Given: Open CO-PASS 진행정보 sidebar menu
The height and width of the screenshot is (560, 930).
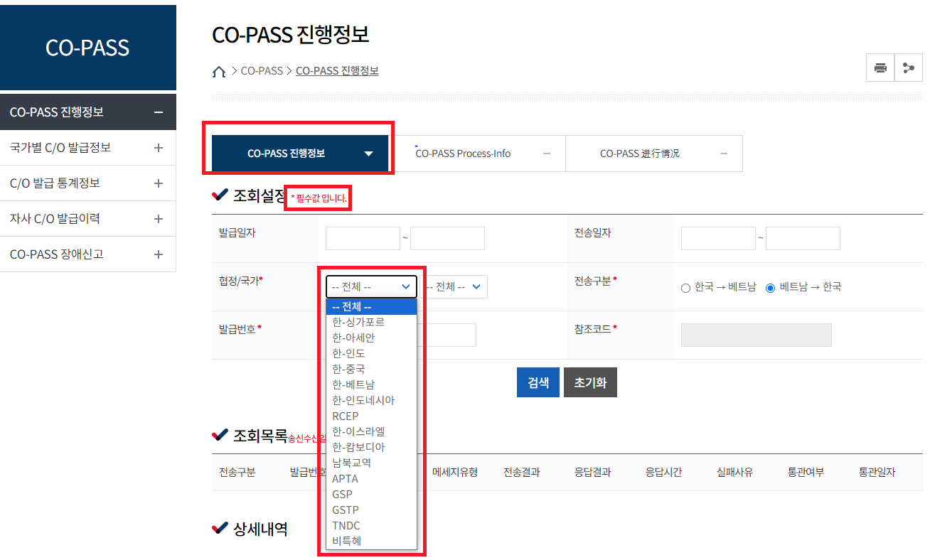Looking at the screenshot, I should [88, 112].
